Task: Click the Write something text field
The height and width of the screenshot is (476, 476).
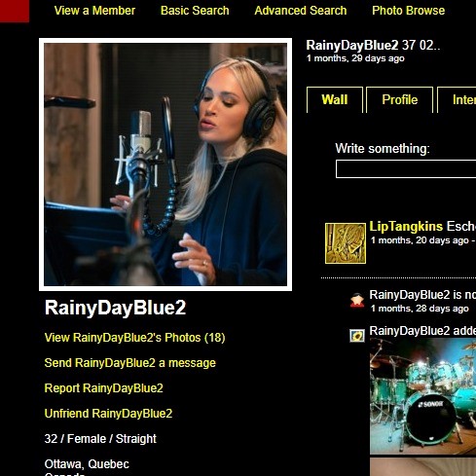Action: pos(406,168)
